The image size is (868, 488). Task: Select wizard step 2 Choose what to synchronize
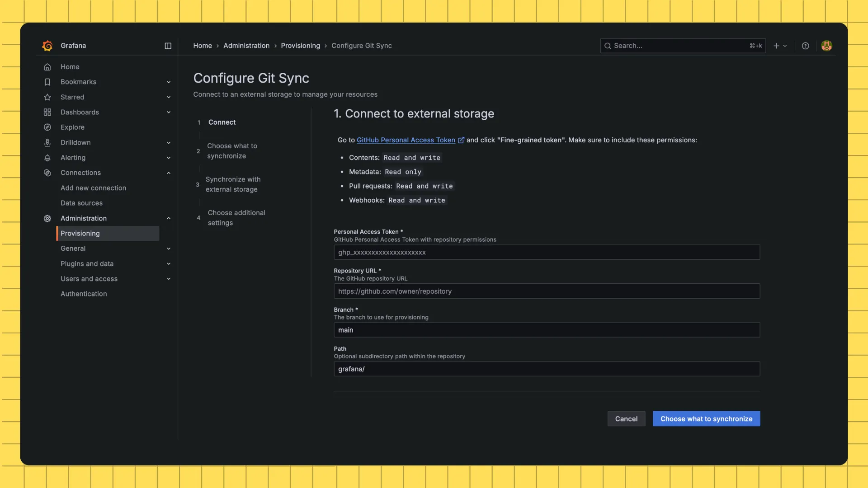coord(227,151)
